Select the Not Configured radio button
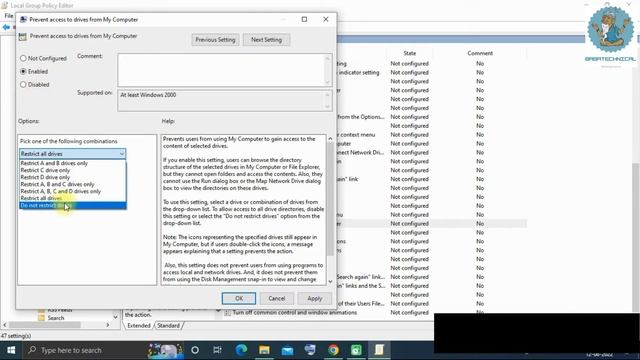This screenshot has height=360, width=640. (23, 58)
